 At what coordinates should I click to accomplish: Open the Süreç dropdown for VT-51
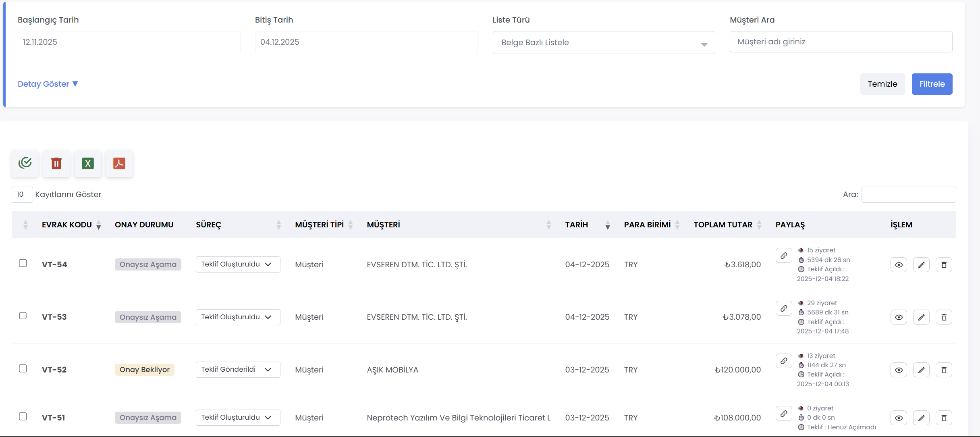(238, 418)
